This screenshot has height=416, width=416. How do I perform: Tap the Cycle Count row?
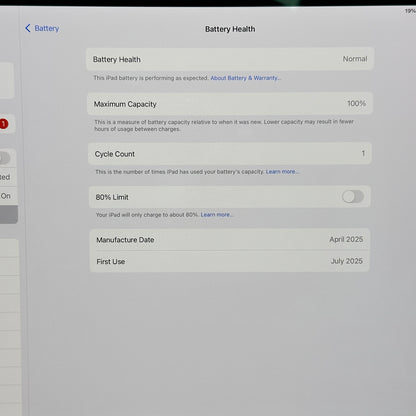[229, 154]
